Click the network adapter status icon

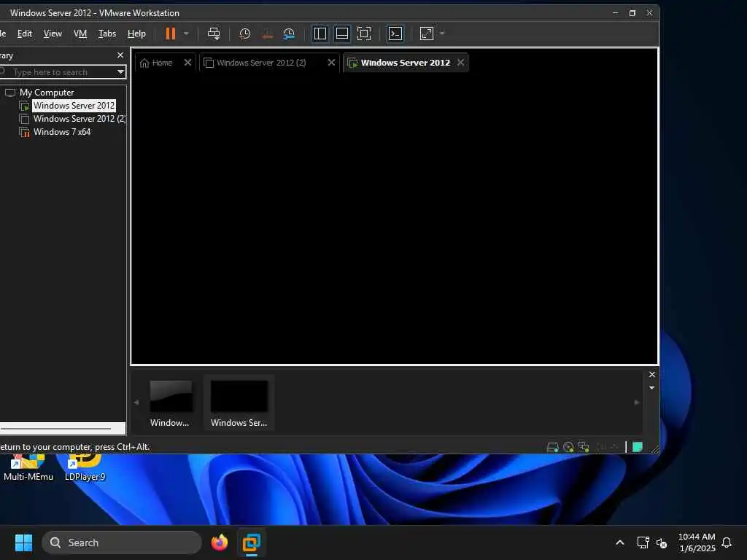pyautogui.click(x=584, y=447)
